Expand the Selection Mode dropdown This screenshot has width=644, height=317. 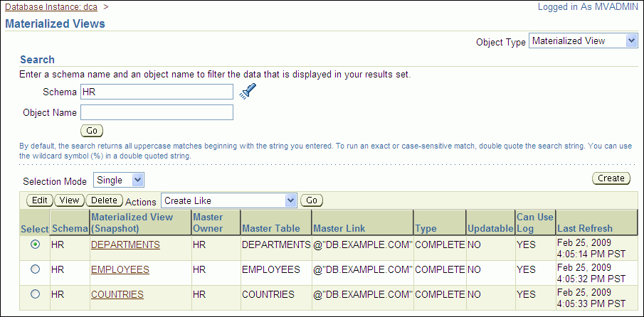click(119, 181)
